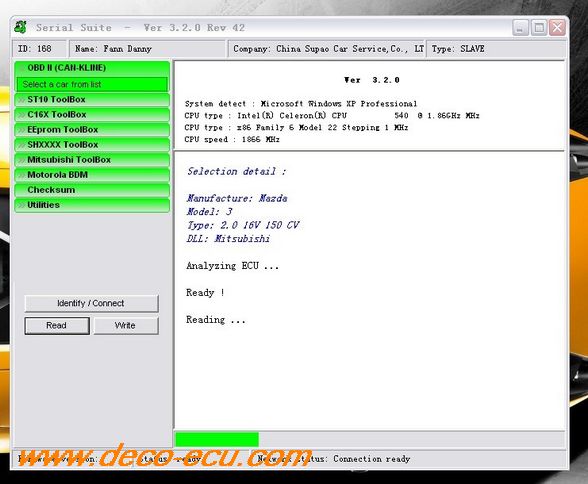The height and width of the screenshot is (484, 588).
Task: Expand the Motorola BDM menu
Action: (92, 175)
